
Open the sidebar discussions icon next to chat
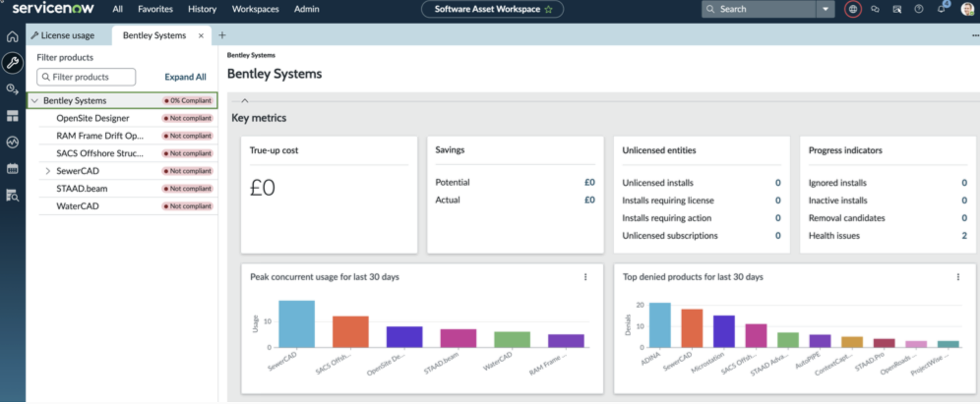coord(897,9)
